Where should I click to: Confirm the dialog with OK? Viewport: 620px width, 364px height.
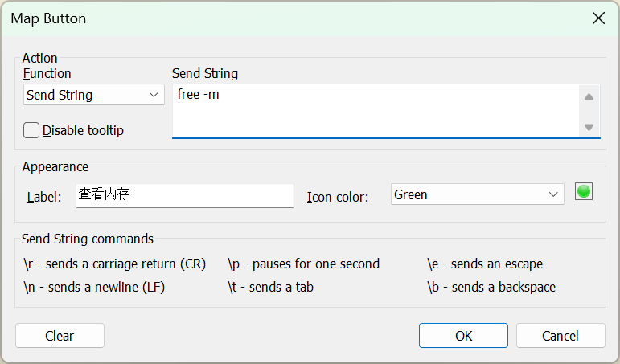point(463,336)
